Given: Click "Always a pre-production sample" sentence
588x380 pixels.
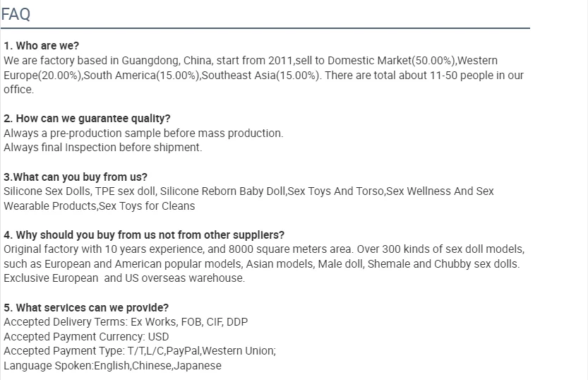Looking at the screenshot, I should [x=143, y=133].
